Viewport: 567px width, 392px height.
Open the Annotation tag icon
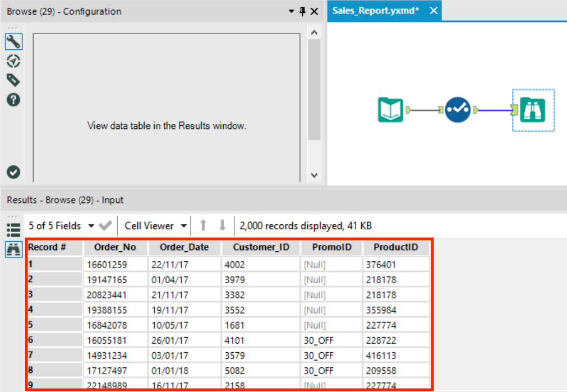tap(13, 80)
